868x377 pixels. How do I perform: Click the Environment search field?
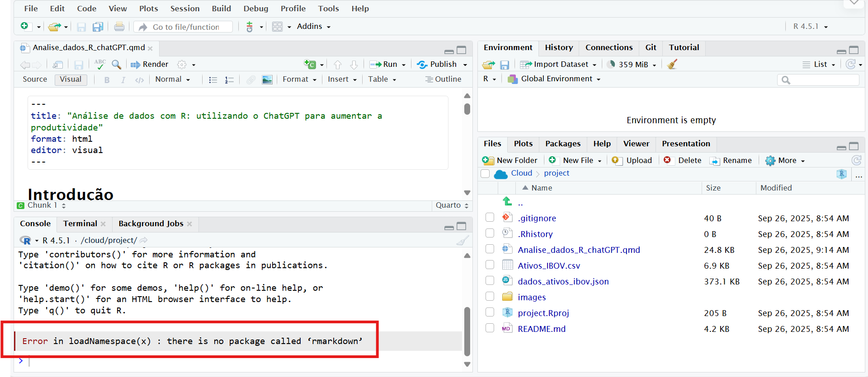(818, 80)
